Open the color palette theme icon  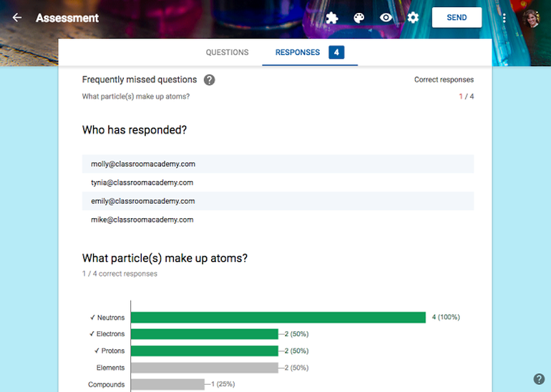tap(359, 18)
